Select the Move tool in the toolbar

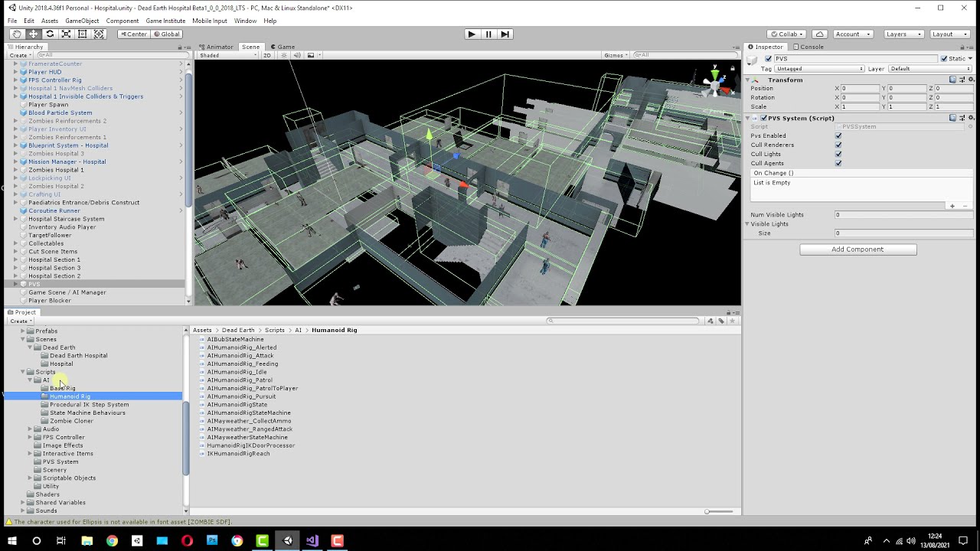(34, 34)
